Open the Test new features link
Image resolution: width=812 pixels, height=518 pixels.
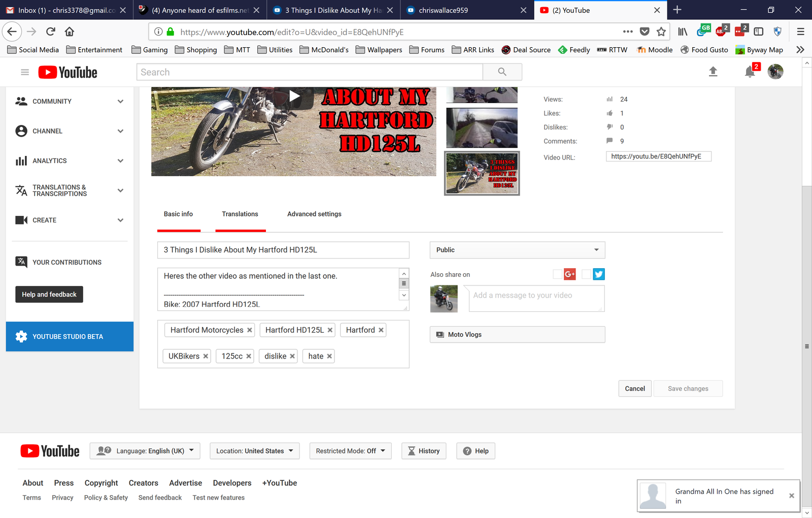(219, 498)
